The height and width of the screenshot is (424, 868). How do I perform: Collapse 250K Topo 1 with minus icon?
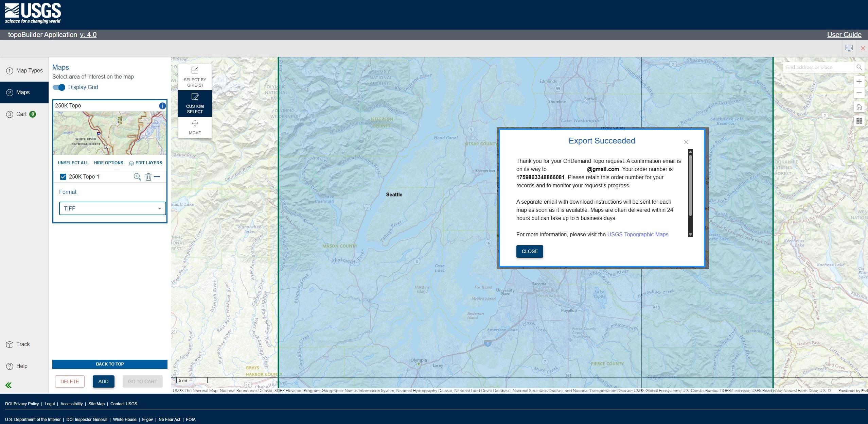[x=157, y=177]
